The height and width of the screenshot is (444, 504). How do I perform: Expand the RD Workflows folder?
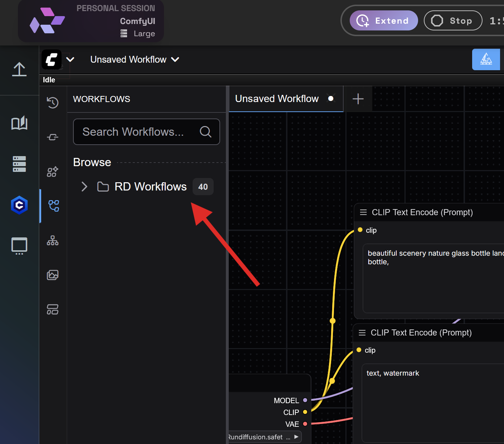[84, 187]
